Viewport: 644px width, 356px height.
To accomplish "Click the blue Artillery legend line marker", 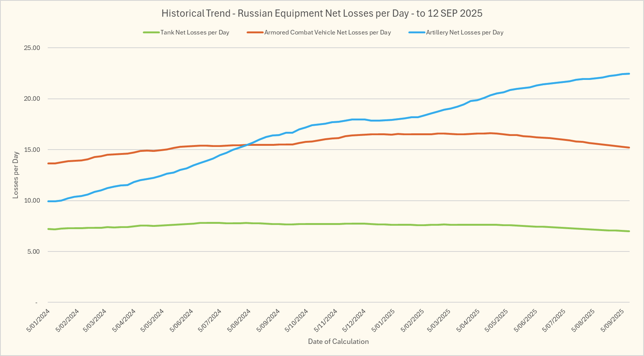I will pyautogui.click(x=417, y=33).
